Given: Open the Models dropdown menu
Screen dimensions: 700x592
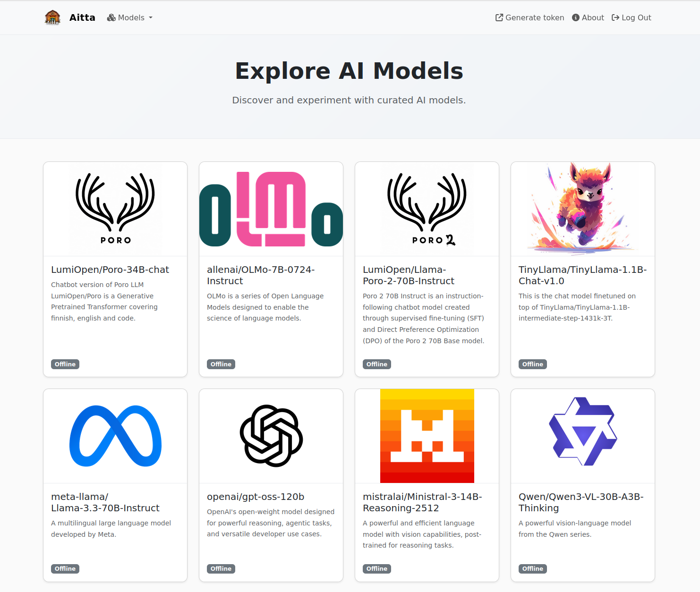Looking at the screenshot, I should (x=130, y=17).
